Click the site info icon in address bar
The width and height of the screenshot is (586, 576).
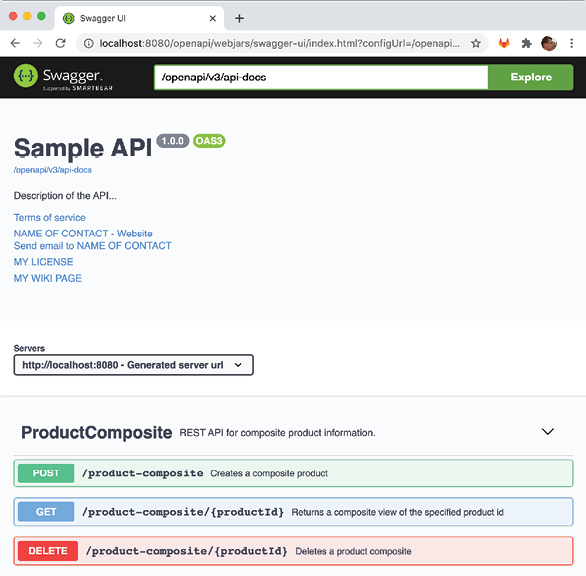coord(89,43)
